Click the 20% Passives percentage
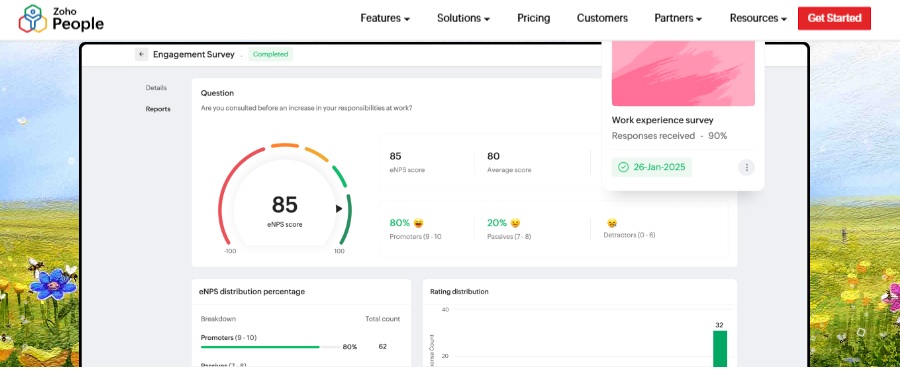This screenshot has width=900, height=369. [x=496, y=223]
